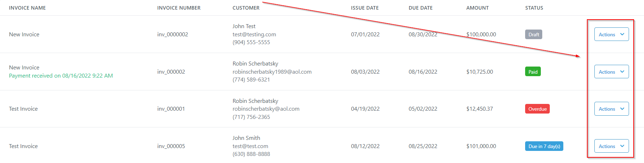Open Actions dropdown for the Paid invoice

611,72
